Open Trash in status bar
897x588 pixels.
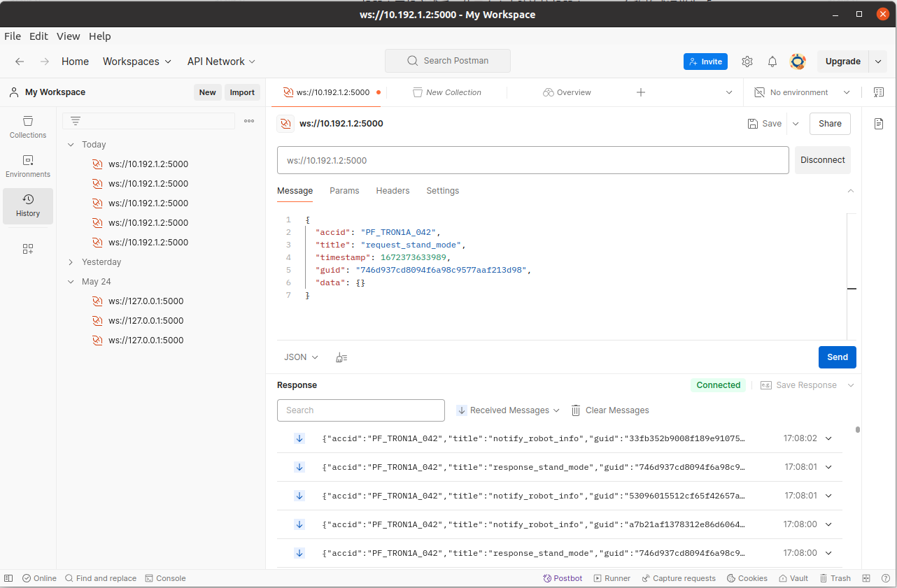point(834,578)
